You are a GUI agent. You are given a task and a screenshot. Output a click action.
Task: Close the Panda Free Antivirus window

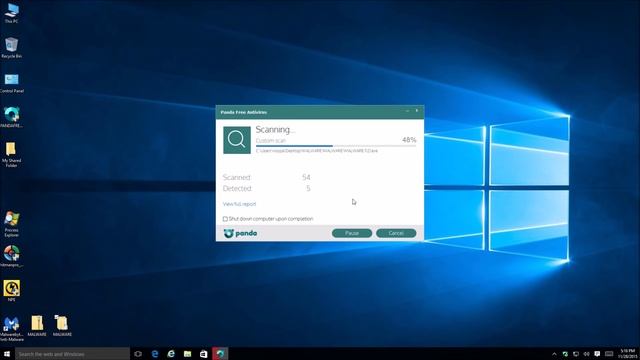pyautogui.click(x=417, y=111)
